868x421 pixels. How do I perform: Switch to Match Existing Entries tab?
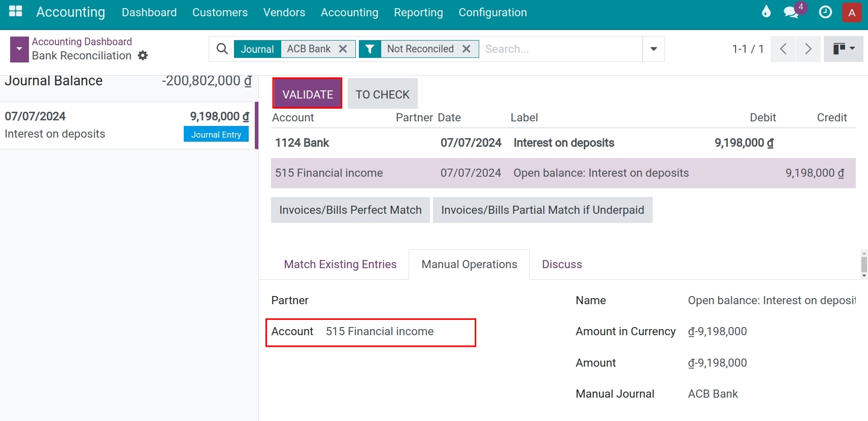[x=340, y=264]
